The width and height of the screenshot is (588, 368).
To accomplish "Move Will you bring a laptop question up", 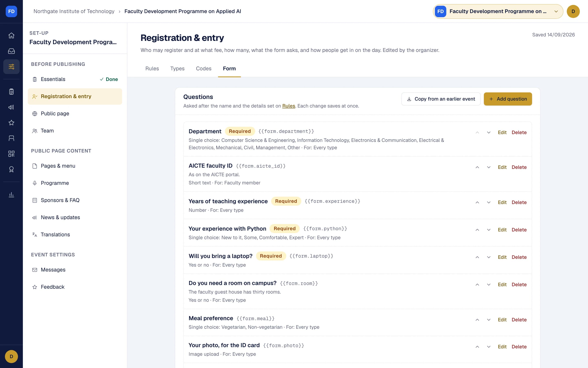I will coord(477,257).
